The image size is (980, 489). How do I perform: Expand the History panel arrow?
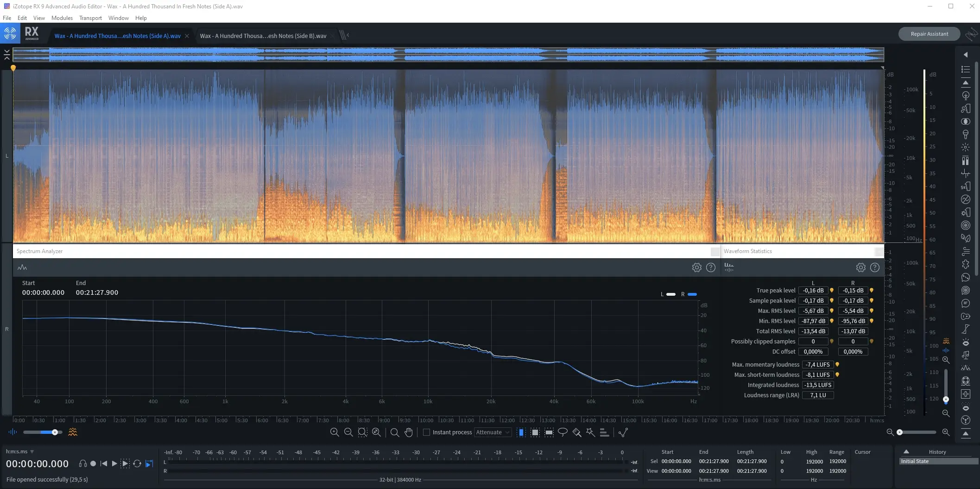(x=906, y=451)
